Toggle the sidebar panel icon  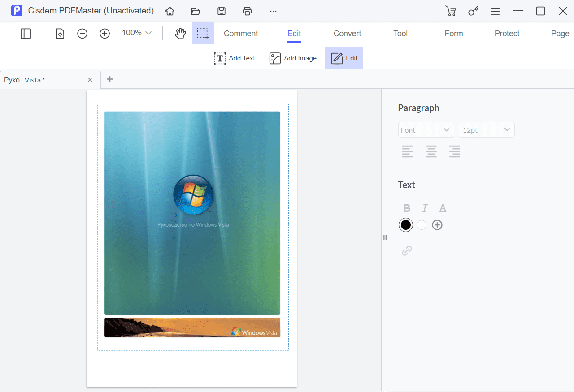[26, 33]
